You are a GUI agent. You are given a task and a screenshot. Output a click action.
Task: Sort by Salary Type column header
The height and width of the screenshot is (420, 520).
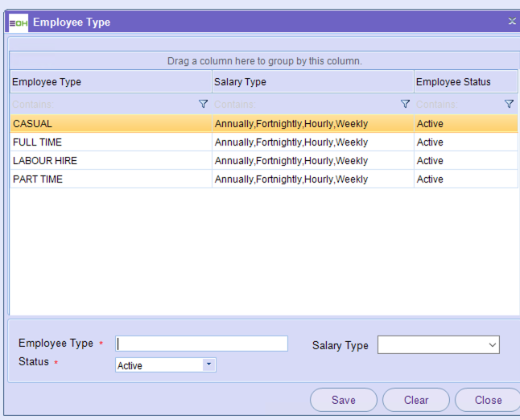tap(312, 82)
